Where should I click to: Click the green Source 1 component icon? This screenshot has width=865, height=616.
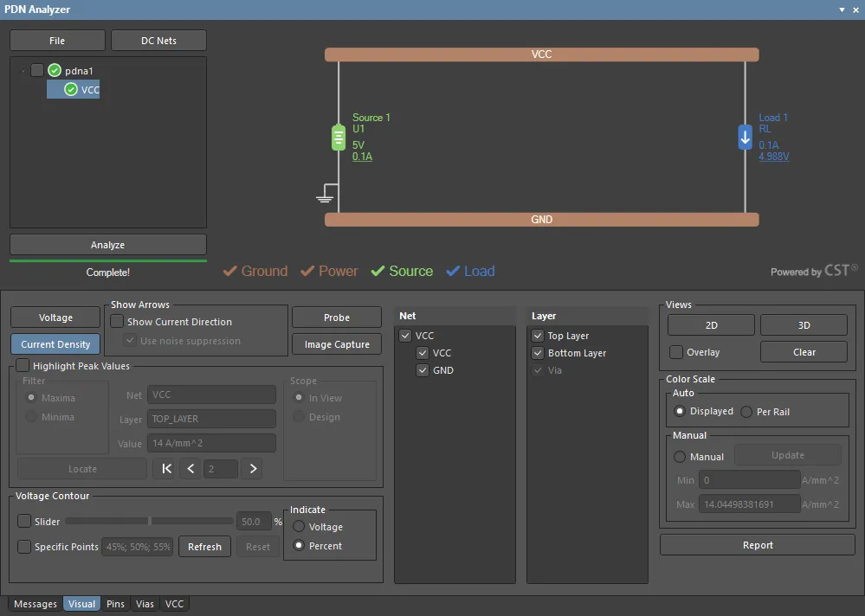click(339, 138)
